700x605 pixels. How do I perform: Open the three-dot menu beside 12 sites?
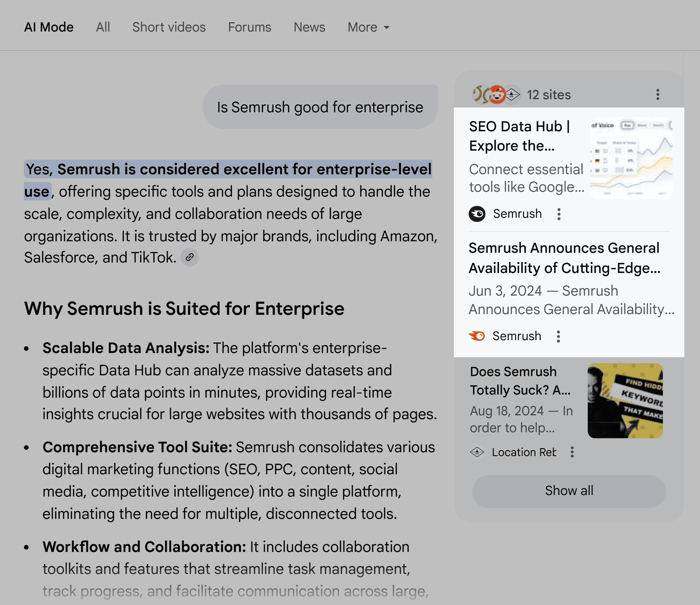click(657, 95)
